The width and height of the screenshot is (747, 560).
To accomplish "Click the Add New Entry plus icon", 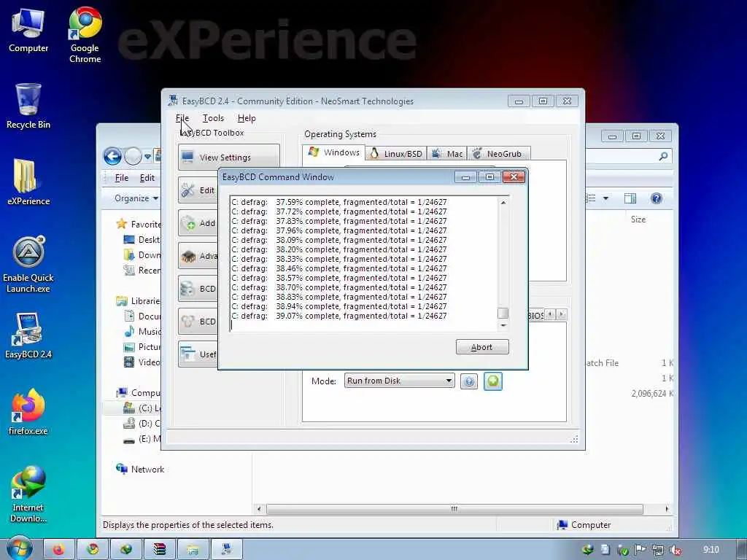I will click(x=187, y=223).
